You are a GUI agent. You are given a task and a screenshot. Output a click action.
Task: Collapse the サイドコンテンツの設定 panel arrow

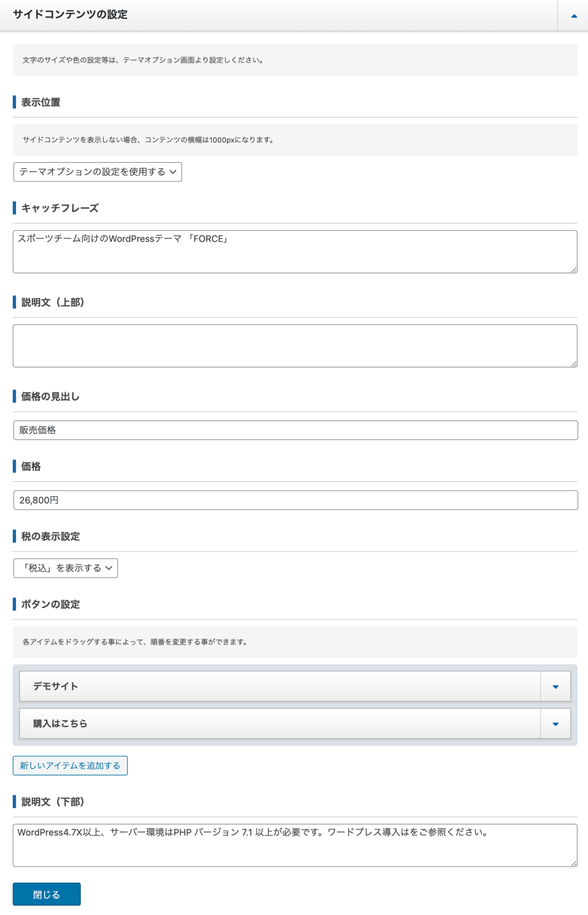pos(573,16)
